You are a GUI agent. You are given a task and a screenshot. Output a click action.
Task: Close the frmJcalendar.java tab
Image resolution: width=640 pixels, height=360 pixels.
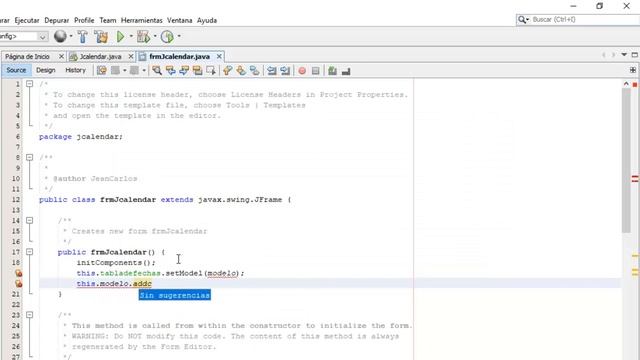pyautogui.click(x=219, y=56)
